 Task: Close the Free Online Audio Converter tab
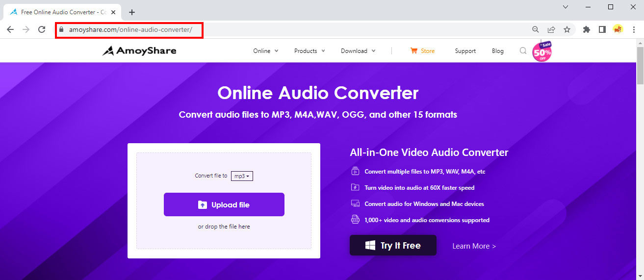click(113, 12)
